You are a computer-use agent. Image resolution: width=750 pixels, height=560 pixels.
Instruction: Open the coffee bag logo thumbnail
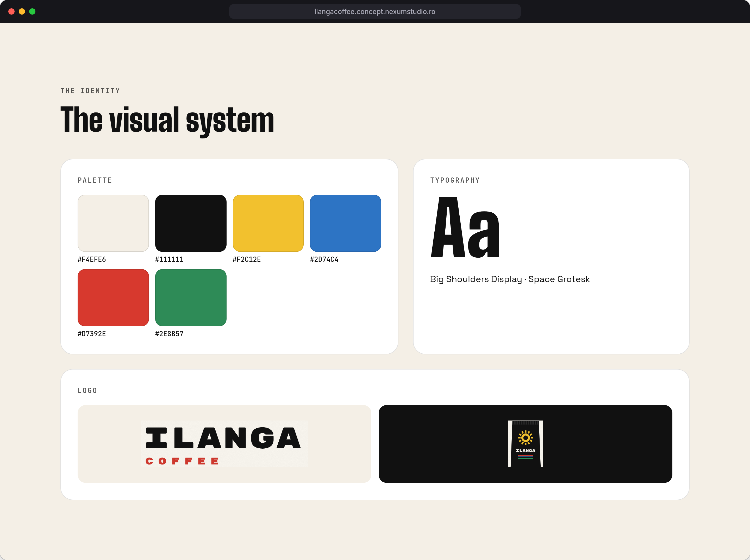pos(525,444)
